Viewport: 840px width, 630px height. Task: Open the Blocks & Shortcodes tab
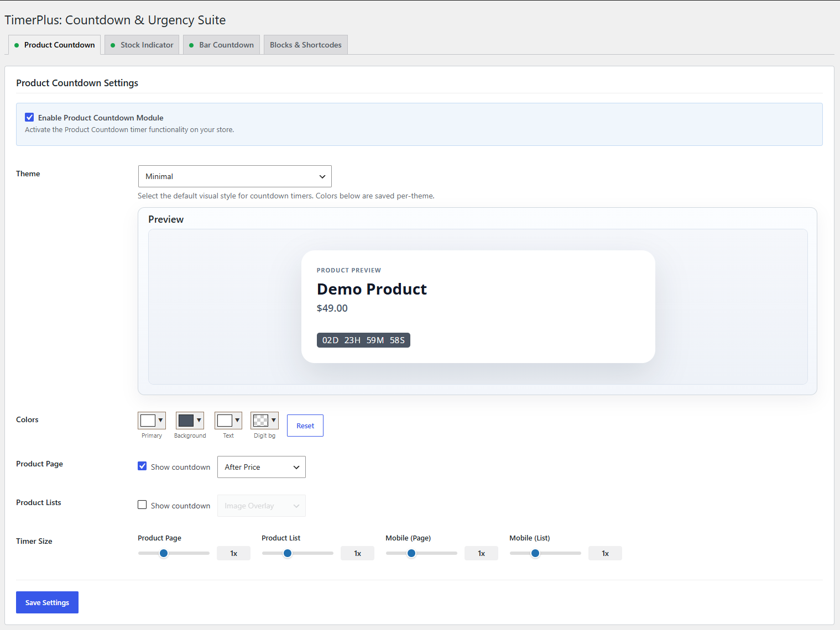click(305, 45)
